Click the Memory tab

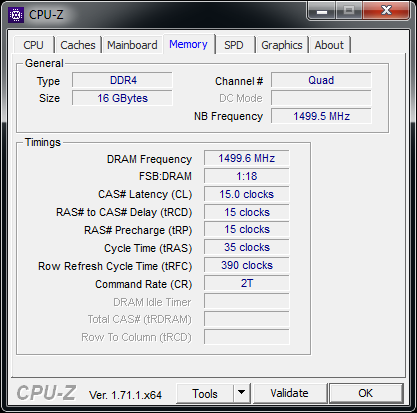tap(188, 44)
